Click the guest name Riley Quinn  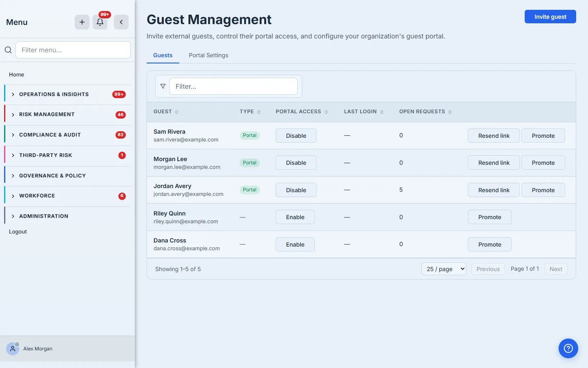(169, 213)
